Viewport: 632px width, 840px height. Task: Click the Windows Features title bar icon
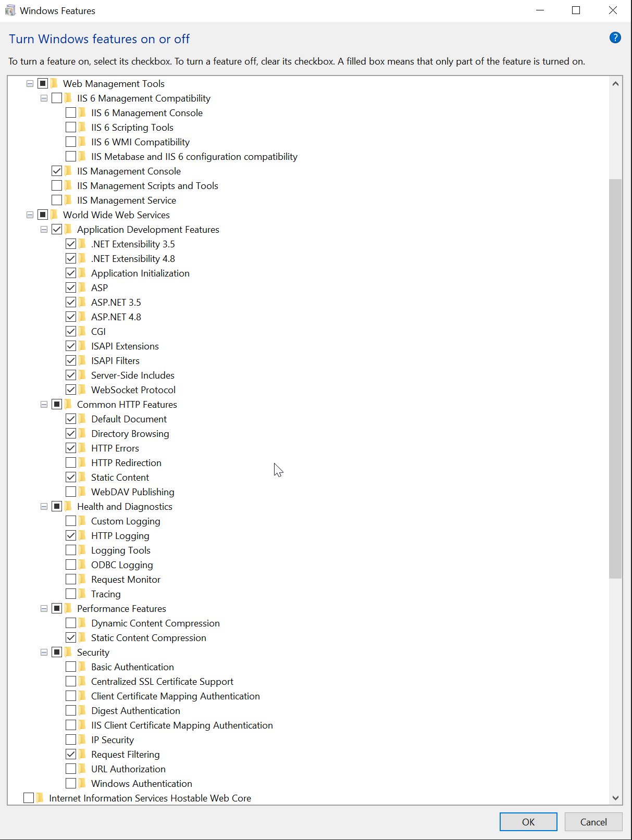[x=10, y=10]
